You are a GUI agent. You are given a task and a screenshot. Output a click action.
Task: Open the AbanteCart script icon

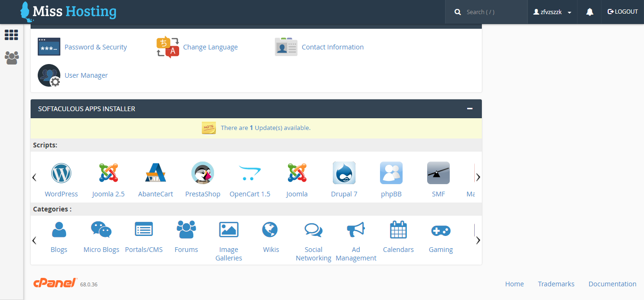coord(156,173)
